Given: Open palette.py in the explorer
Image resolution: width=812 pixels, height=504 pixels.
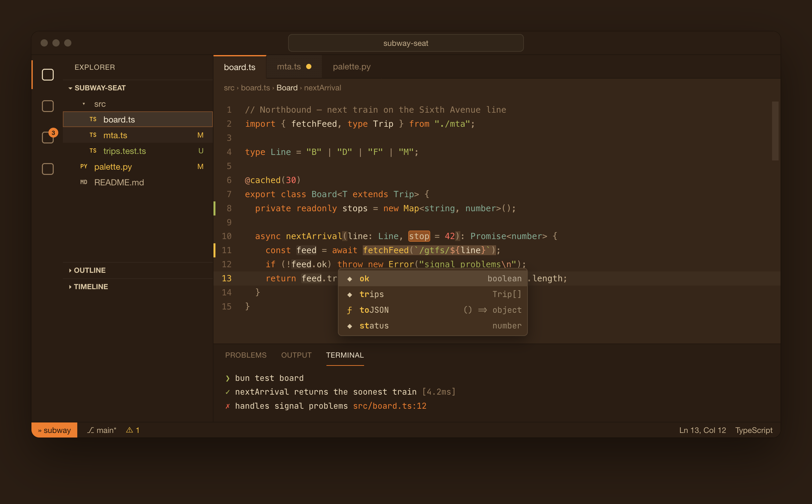Looking at the screenshot, I should 138,166.
